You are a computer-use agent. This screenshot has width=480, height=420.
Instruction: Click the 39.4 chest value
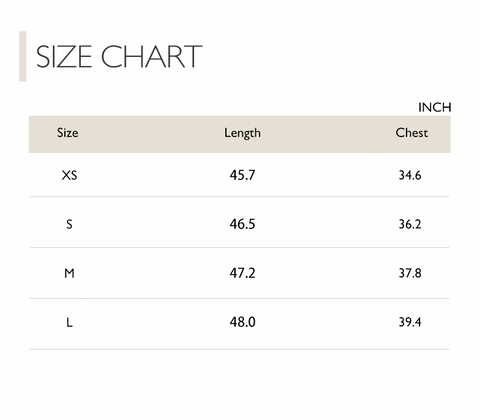point(410,322)
